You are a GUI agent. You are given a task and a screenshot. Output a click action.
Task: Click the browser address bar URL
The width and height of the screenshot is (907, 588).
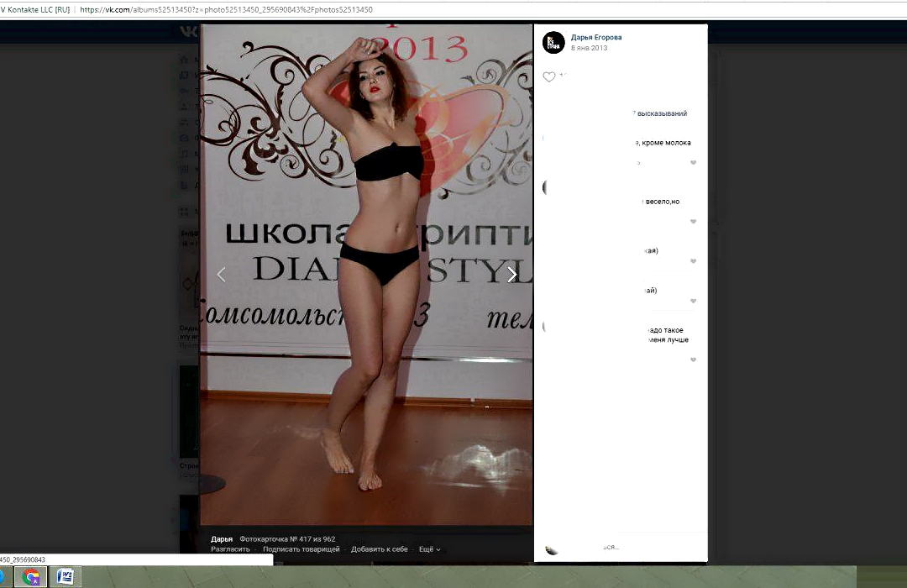[227, 10]
